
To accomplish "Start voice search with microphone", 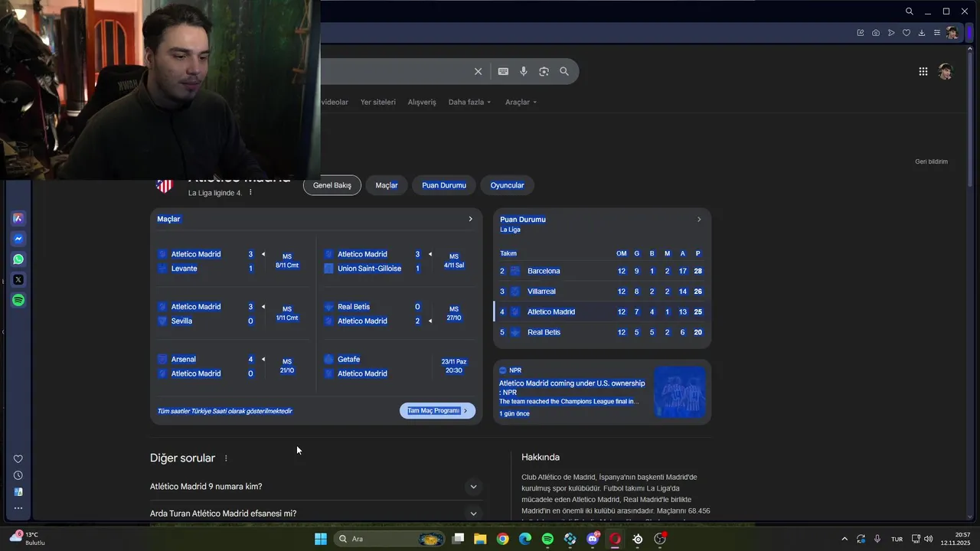I will [524, 71].
